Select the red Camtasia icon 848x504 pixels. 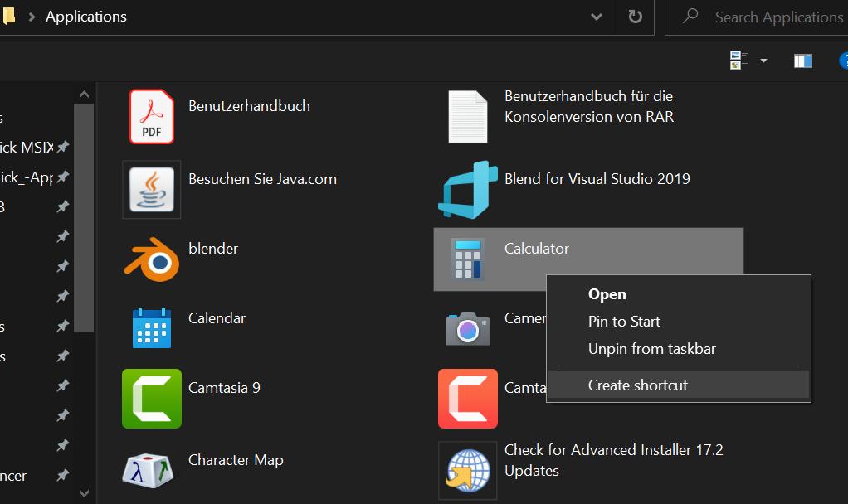click(468, 399)
